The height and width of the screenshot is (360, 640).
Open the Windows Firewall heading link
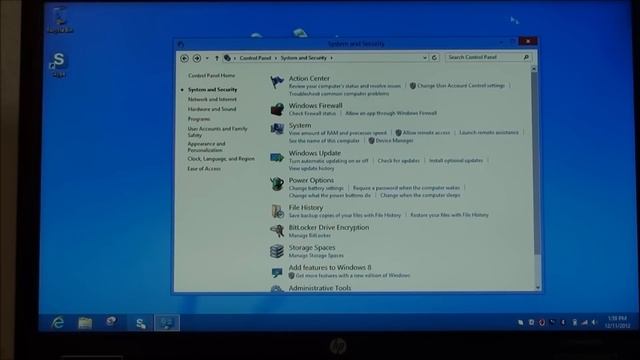pyautogui.click(x=316, y=105)
